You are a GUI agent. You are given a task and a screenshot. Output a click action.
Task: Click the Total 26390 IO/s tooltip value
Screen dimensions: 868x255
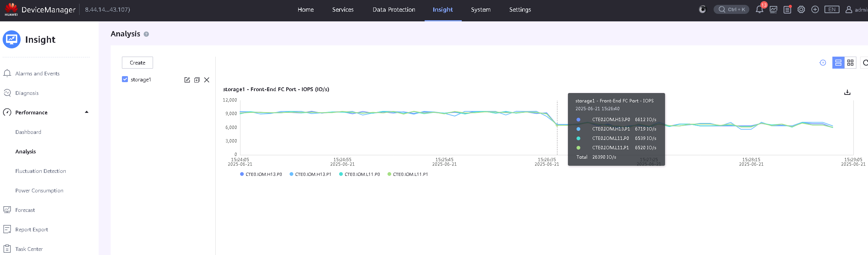click(604, 157)
